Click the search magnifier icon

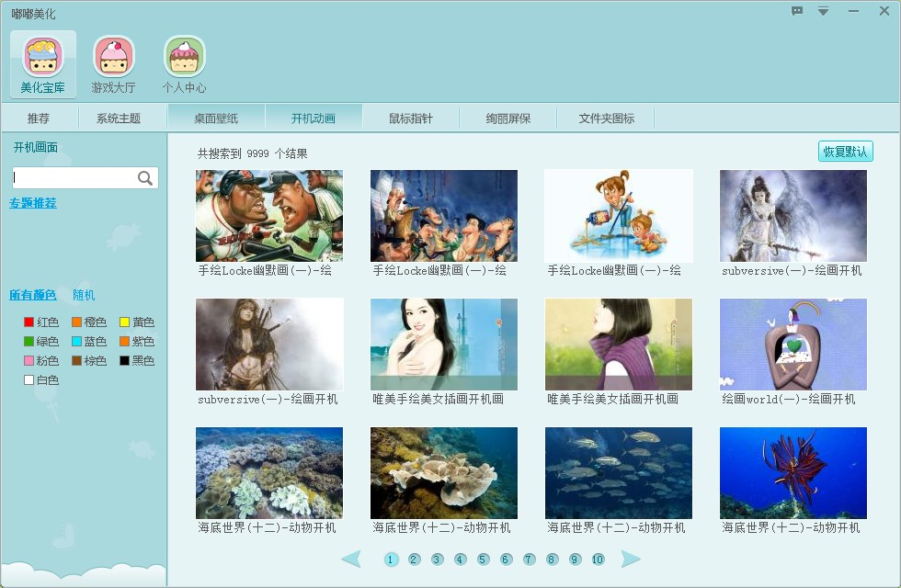[145, 177]
